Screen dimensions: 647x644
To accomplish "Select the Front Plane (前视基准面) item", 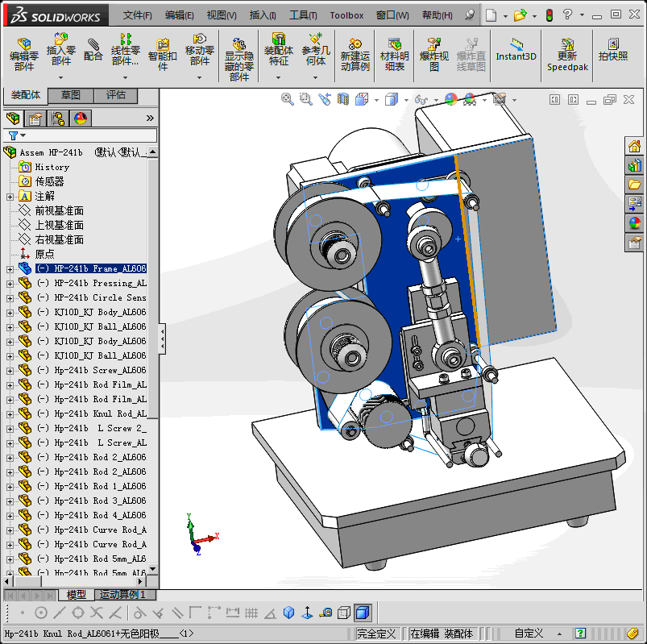I will pyautogui.click(x=59, y=211).
